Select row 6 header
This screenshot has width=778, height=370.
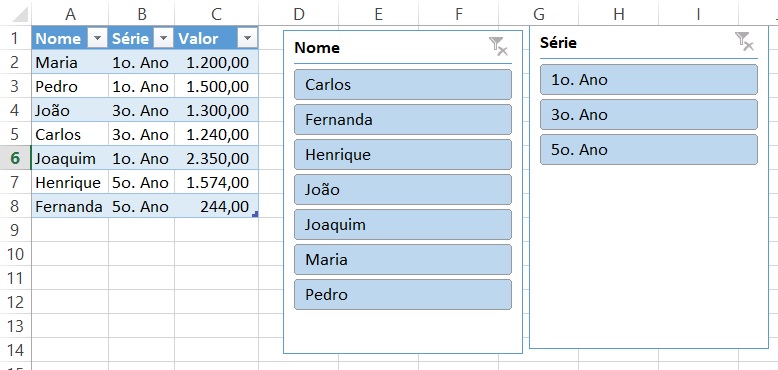click(x=15, y=158)
